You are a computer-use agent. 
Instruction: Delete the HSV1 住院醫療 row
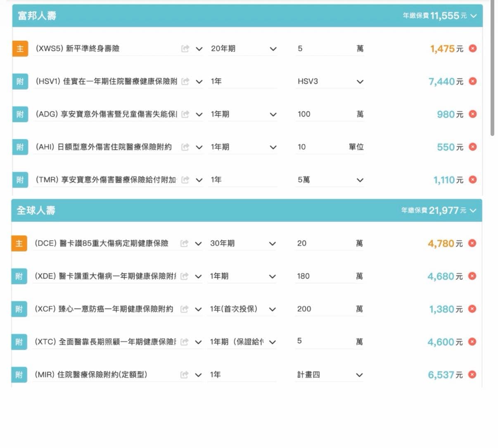tap(473, 81)
